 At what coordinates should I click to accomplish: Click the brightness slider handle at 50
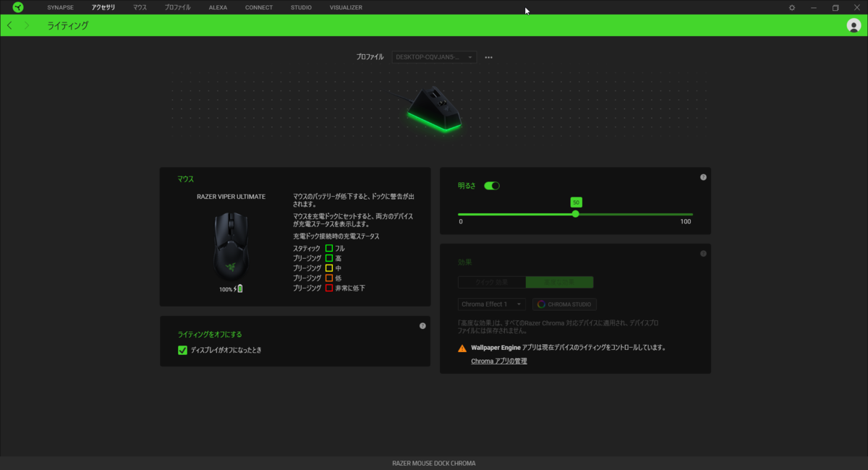tap(576, 214)
